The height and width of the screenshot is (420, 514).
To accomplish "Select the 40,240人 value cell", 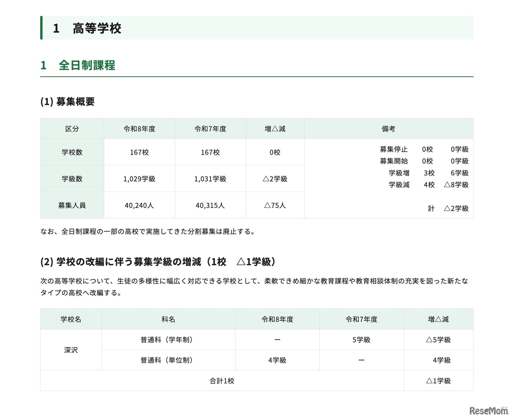I will (x=139, y=205).
